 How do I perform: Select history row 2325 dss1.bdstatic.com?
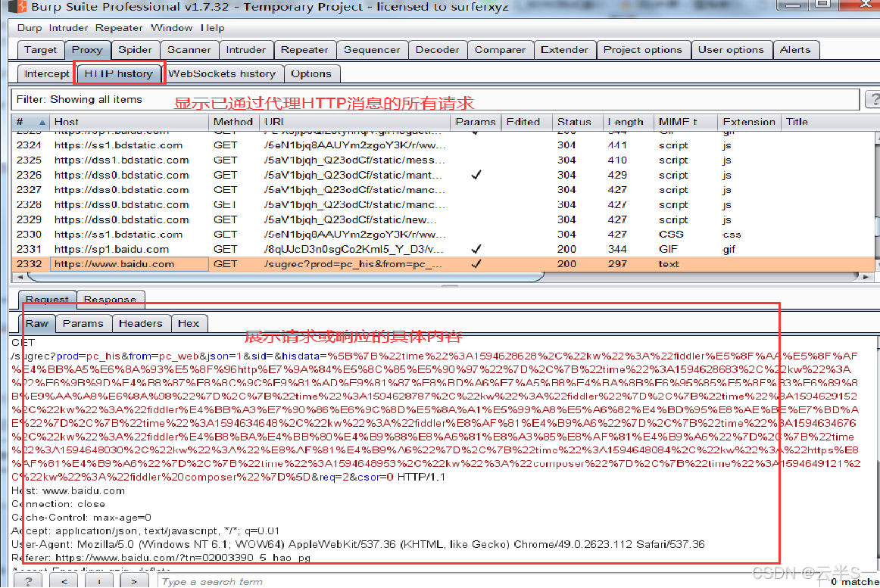coord(443,160)
